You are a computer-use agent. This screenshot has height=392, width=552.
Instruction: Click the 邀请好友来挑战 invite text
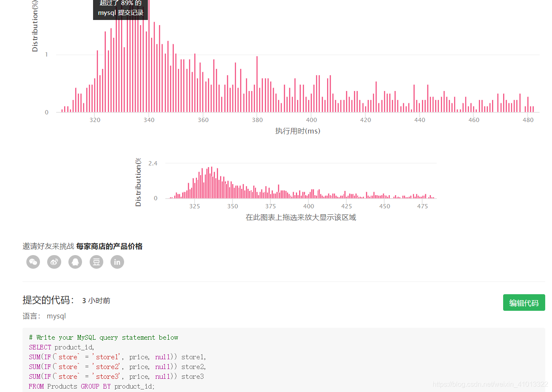[48, 246]
